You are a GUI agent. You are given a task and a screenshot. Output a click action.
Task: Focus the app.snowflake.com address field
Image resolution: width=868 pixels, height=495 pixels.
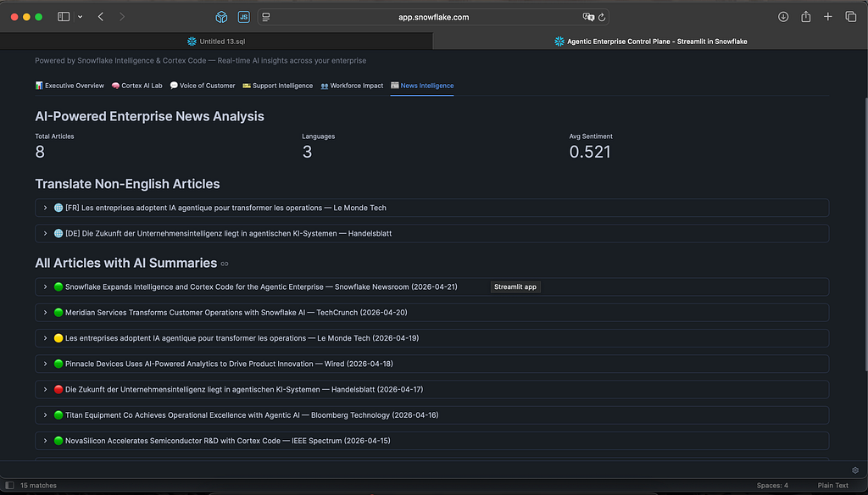pos(433,17)
